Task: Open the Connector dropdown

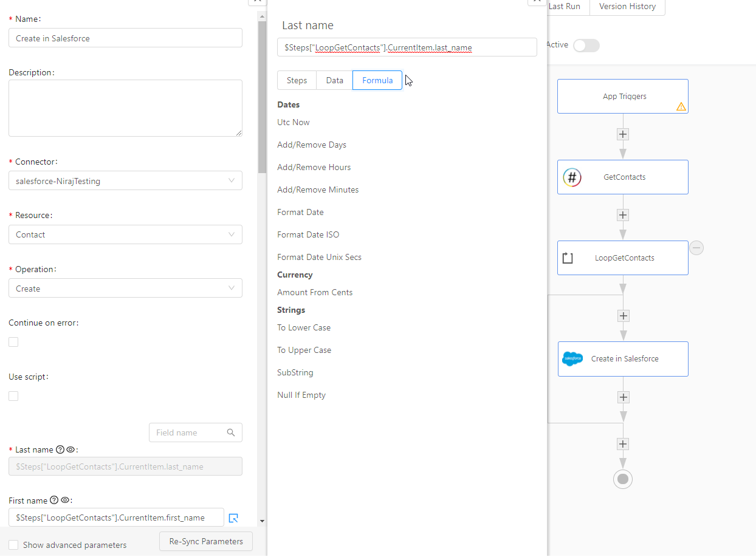Action: point(125,180)
